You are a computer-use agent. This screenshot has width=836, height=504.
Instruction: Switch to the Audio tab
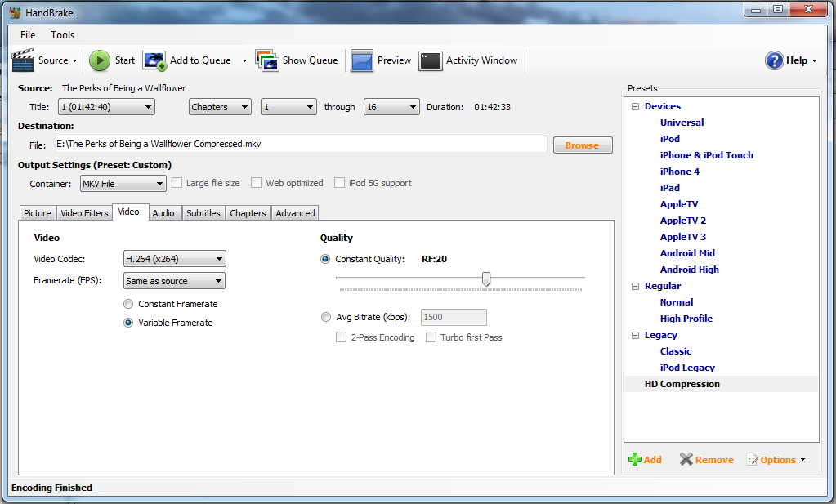pyautogui.click(x=163, y=213)
